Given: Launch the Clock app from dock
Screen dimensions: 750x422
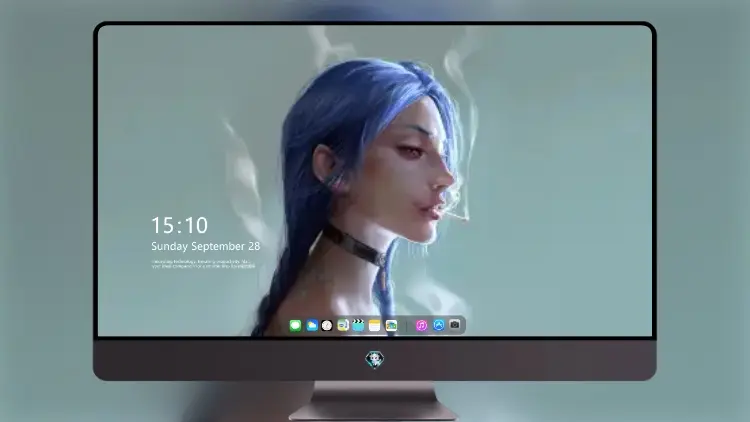Looking at the screenshot, I should [327, 326].
